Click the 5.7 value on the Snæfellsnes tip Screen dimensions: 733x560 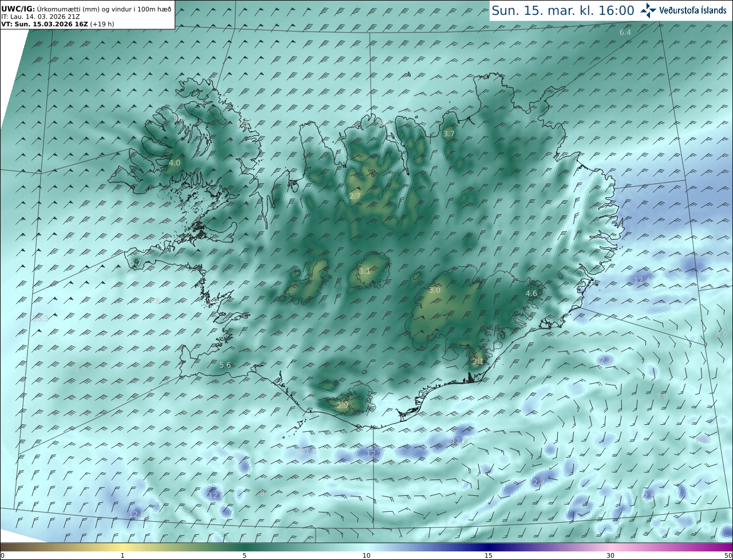pos(136,262)
